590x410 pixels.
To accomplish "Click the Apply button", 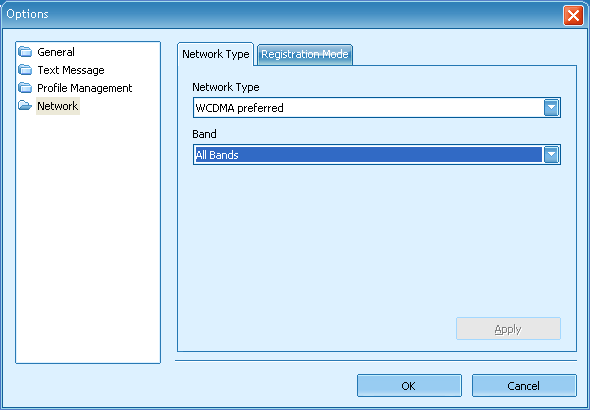I will click(508, 329).
